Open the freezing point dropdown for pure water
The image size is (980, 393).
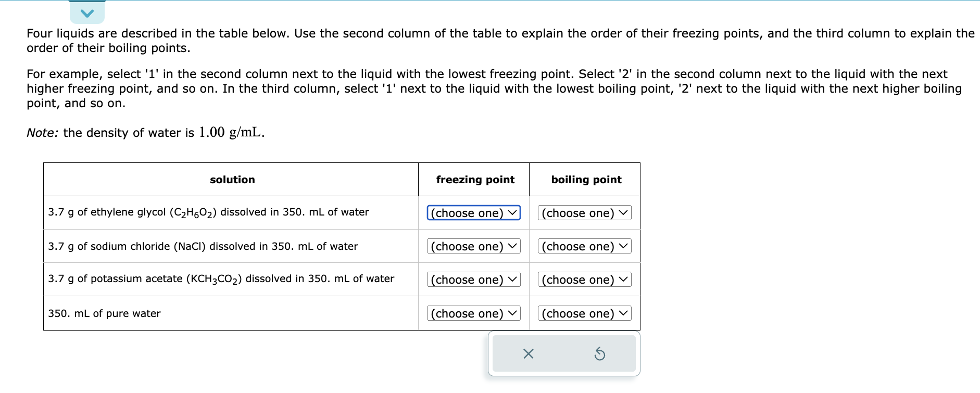click(473, 313)
